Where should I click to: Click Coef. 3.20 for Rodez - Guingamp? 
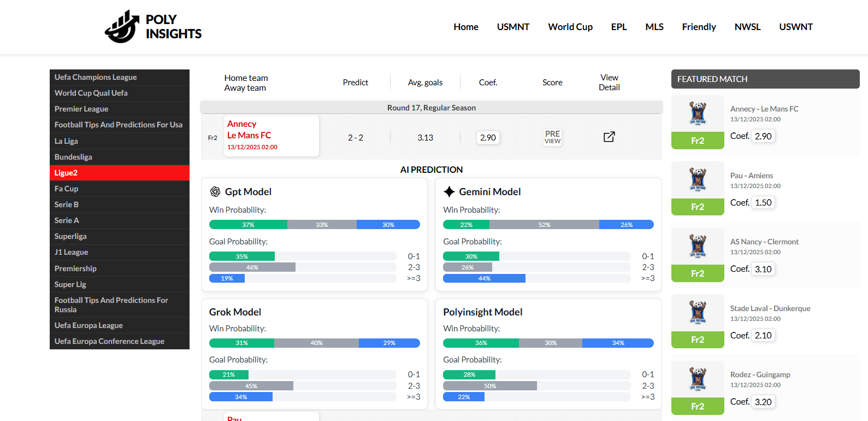click(x=763, y=402)
